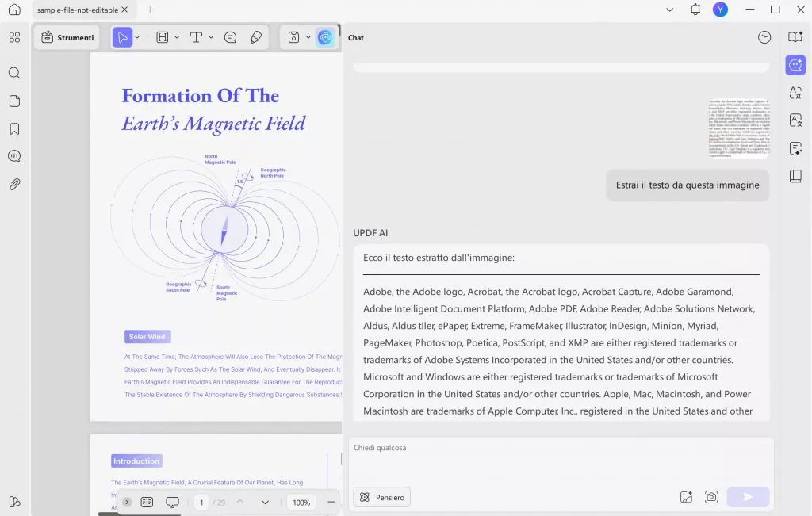
Task: Toggle the UPDF AI assistant button
Action: [x=325, y=37]
